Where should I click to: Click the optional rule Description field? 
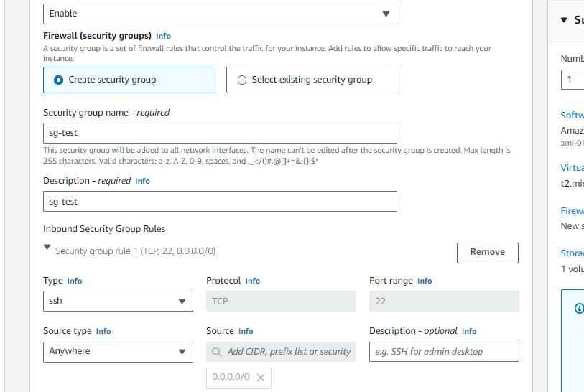point(444,352)
